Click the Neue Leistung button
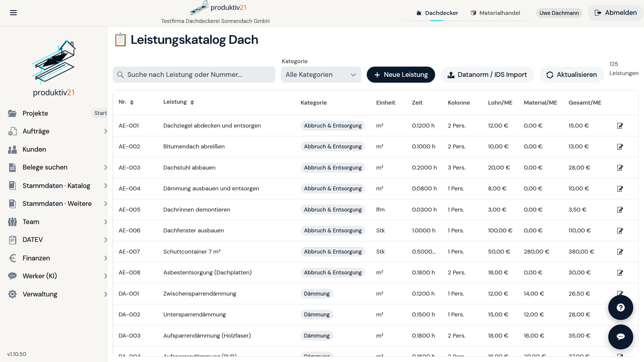 pos(401,74)
